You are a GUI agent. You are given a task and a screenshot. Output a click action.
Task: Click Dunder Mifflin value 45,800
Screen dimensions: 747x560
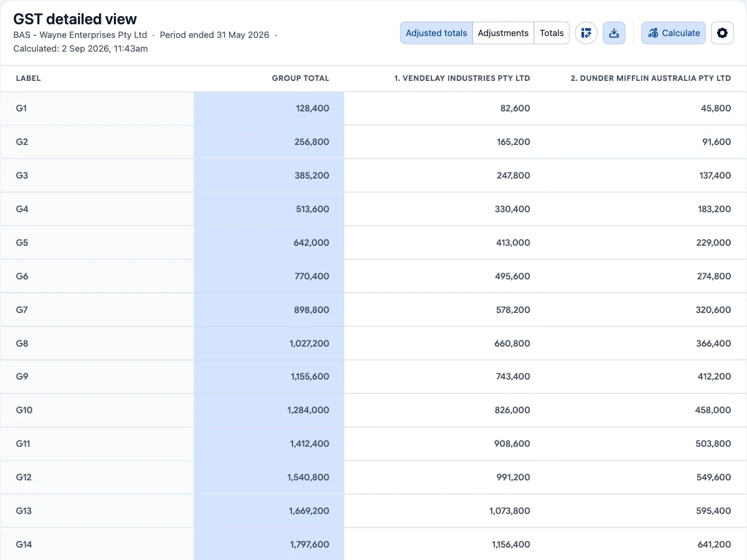click(716, 108)
